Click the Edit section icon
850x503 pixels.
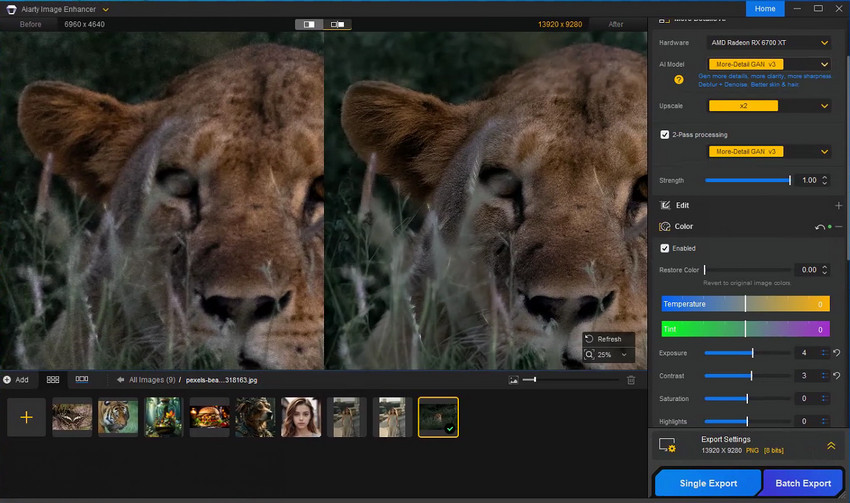click(665, 205)
